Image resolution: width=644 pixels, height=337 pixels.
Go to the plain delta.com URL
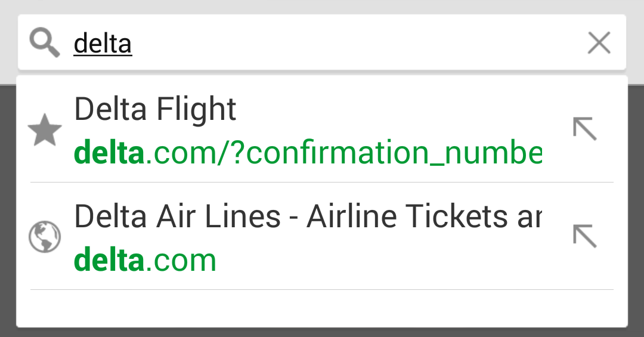point(179,260)
